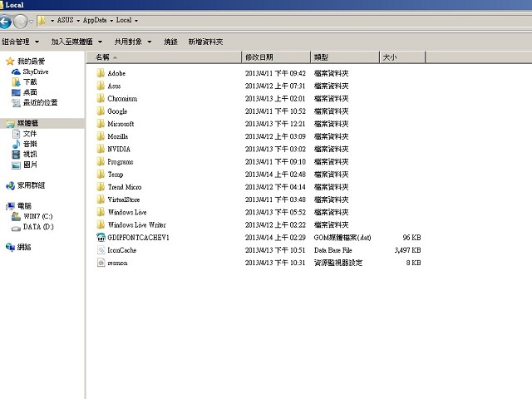Select the 媒體櫃 library node
The width and height of the screenshot is (532, 399).
coord(27,123)
